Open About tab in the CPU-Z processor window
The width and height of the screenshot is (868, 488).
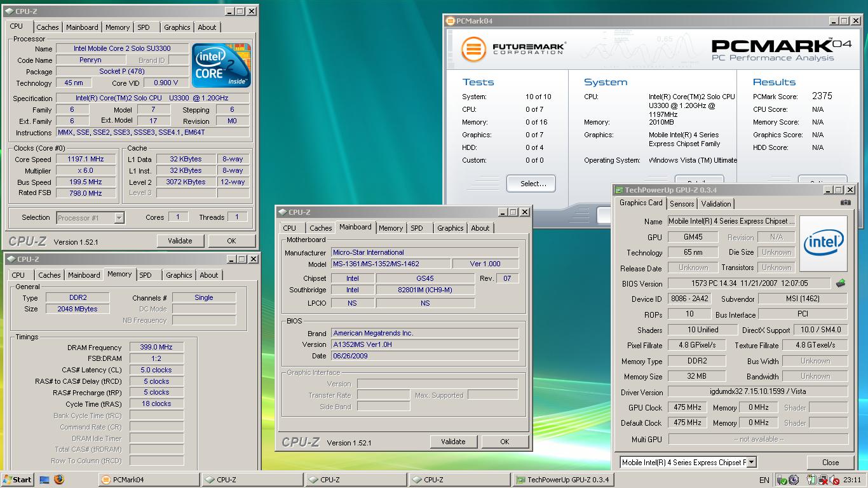(207, 27)
